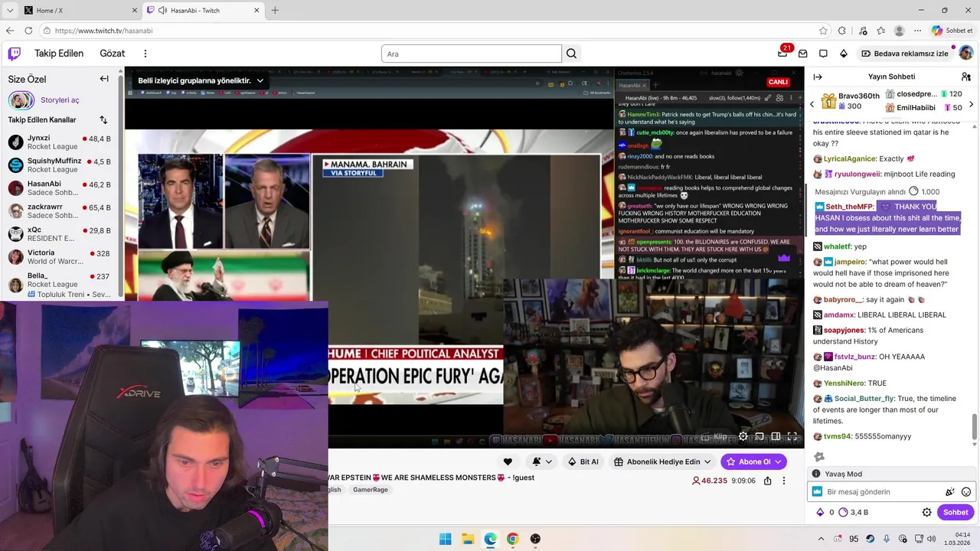Screen dimensions: 980x551
Task: Share the stream via share icon
Action: [767, 481]
